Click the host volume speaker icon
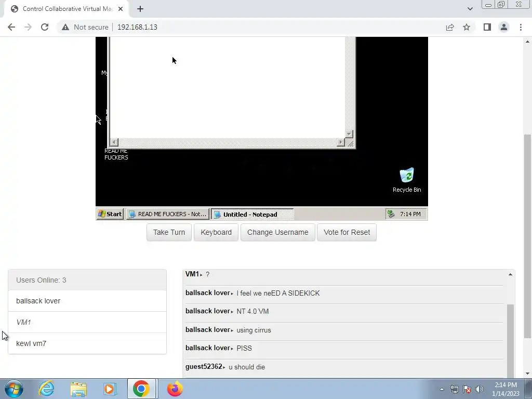The height and width of the screenshot is (399, 532). pyautogui.click(x=480, y=389)
